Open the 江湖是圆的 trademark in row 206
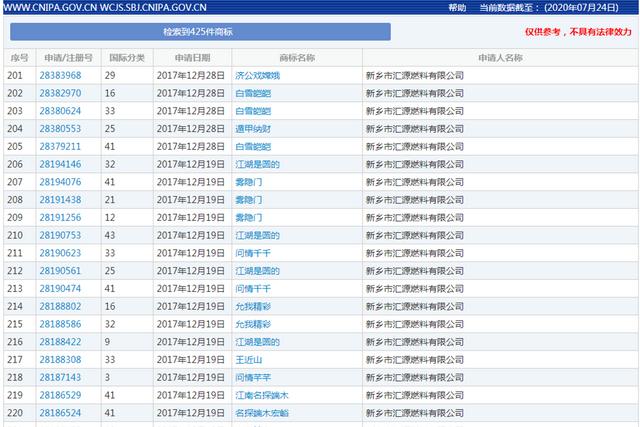Image resolution: width=640 pixels, height=427 pixels. (258, 164)
